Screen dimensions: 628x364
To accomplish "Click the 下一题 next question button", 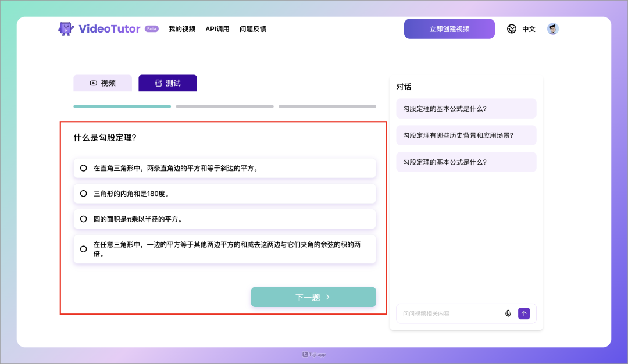I will click(x=313, y=297).
